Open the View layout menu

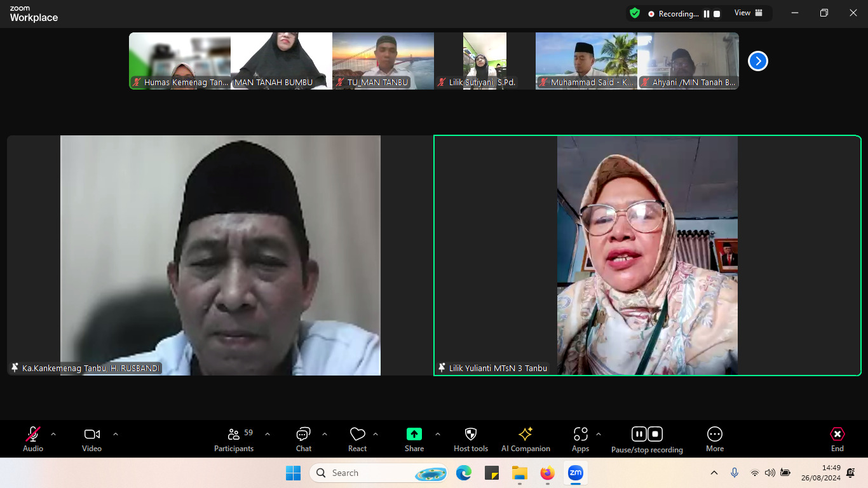coord(748,13)
